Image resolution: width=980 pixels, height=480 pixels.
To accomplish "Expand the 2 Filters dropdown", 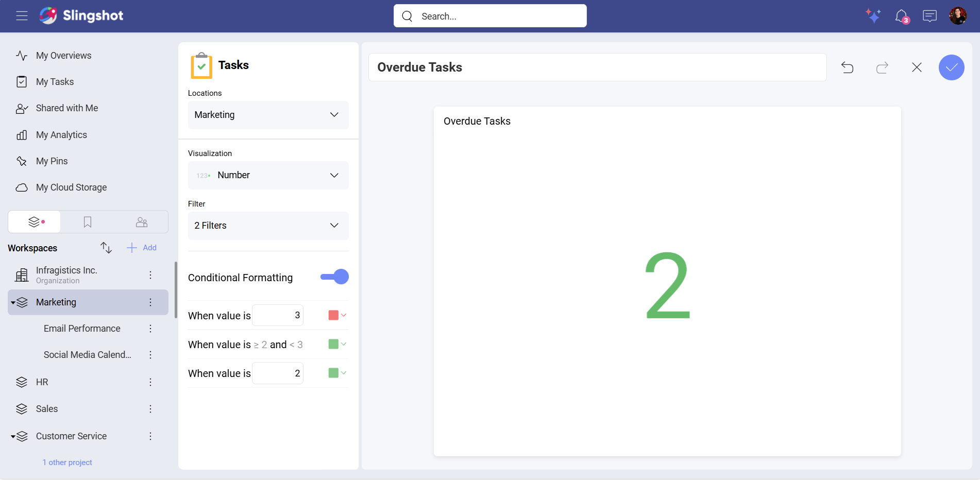I will (x=268, y=226).
